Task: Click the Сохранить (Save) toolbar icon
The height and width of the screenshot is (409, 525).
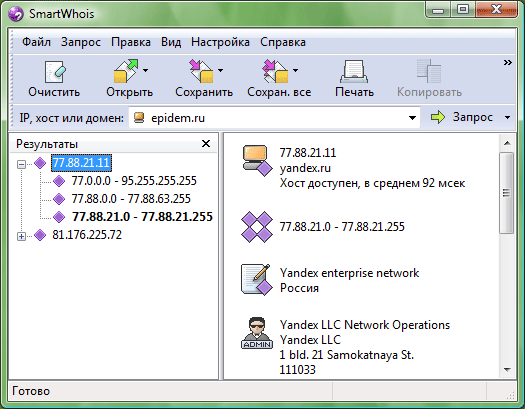Action: click(x=202, y=71)
